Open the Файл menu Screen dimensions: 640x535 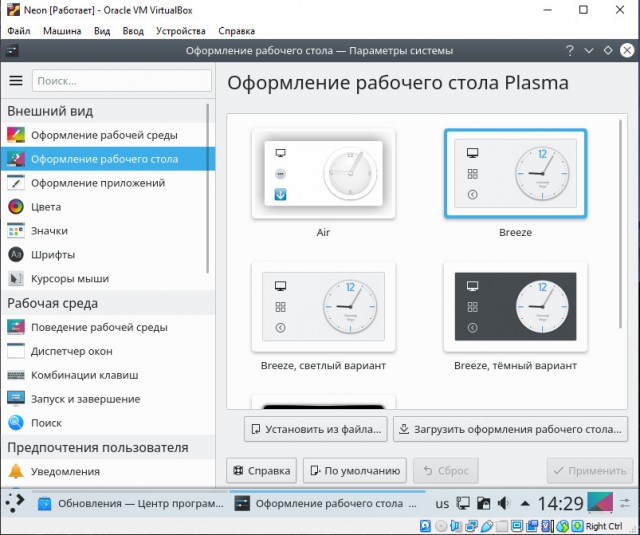(x=19, y=31)
